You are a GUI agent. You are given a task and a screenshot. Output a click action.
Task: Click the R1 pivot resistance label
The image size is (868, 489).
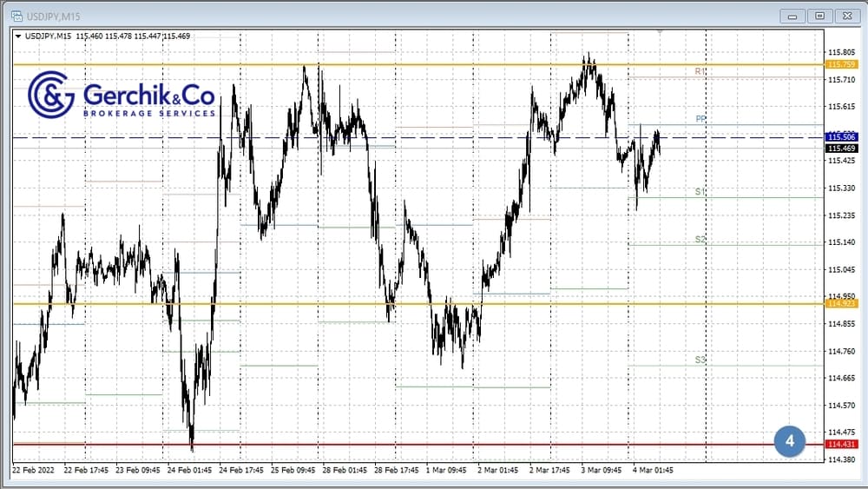700,71
